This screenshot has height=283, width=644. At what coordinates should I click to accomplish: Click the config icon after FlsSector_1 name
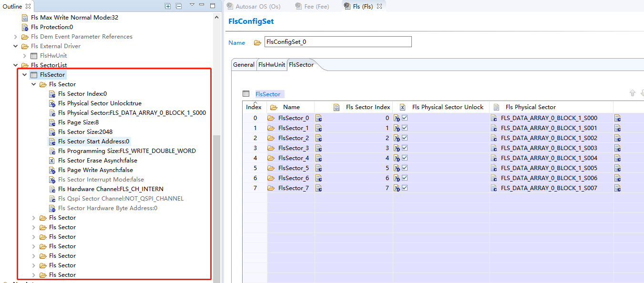319,128
